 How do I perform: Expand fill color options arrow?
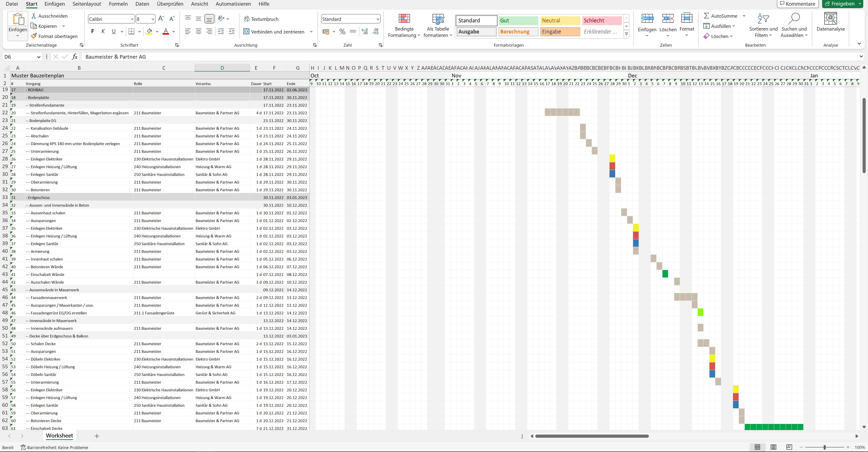157,31
